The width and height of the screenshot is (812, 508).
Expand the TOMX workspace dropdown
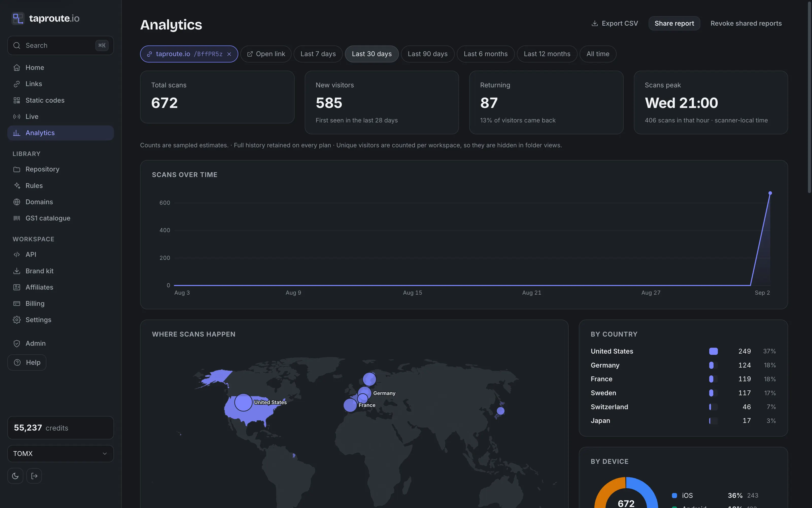click(x=60, y=454)
